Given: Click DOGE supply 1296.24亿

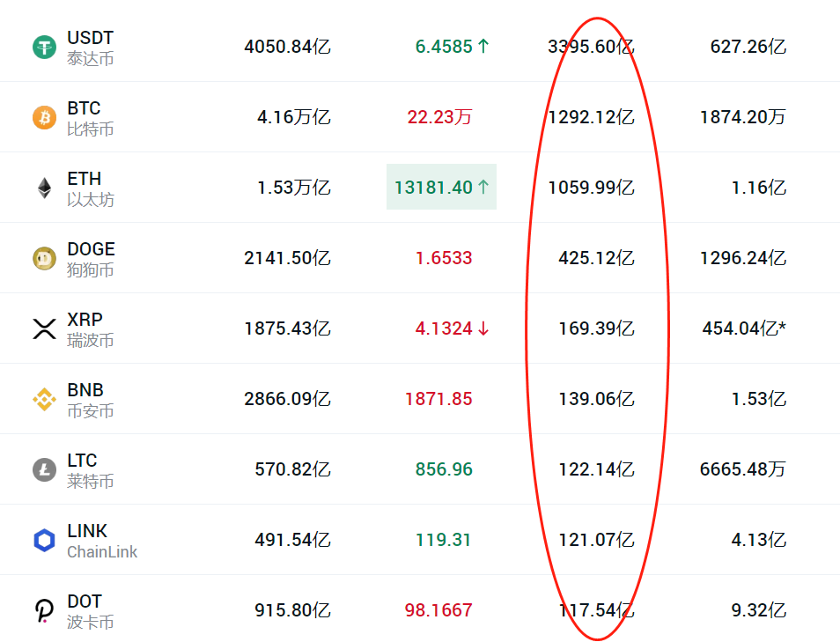Looking at the screenshot, I should [743, 258].
